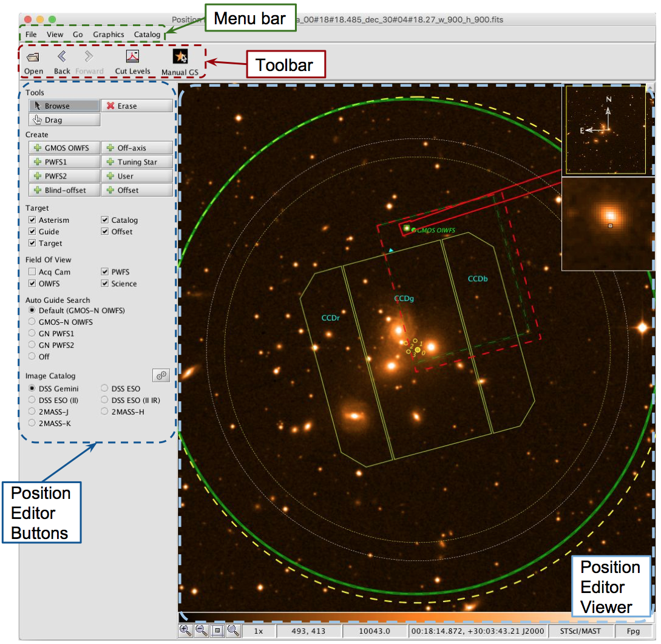The image size is (661, 644).
Task: Click the magnified star preview window
Action: (608, 224)
